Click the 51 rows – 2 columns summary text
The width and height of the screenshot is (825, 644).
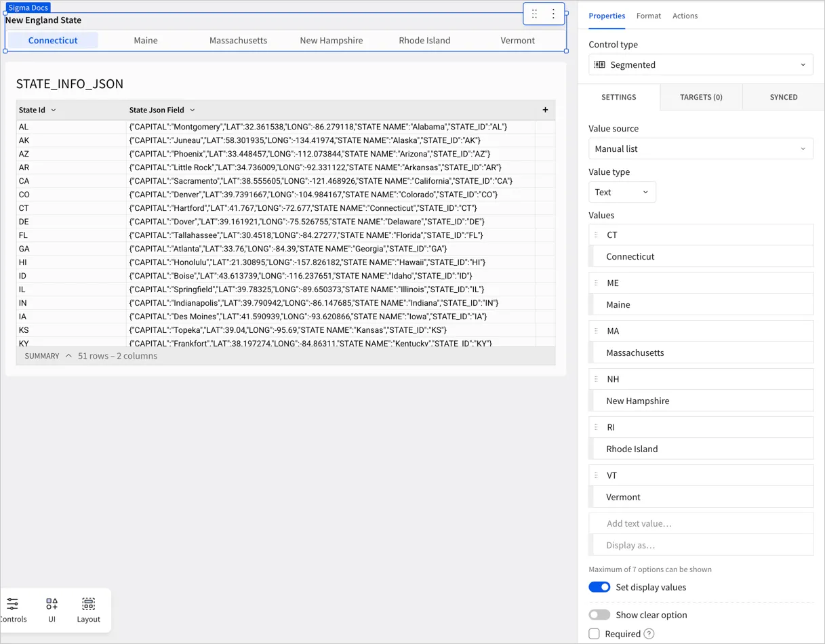(117, 356)
